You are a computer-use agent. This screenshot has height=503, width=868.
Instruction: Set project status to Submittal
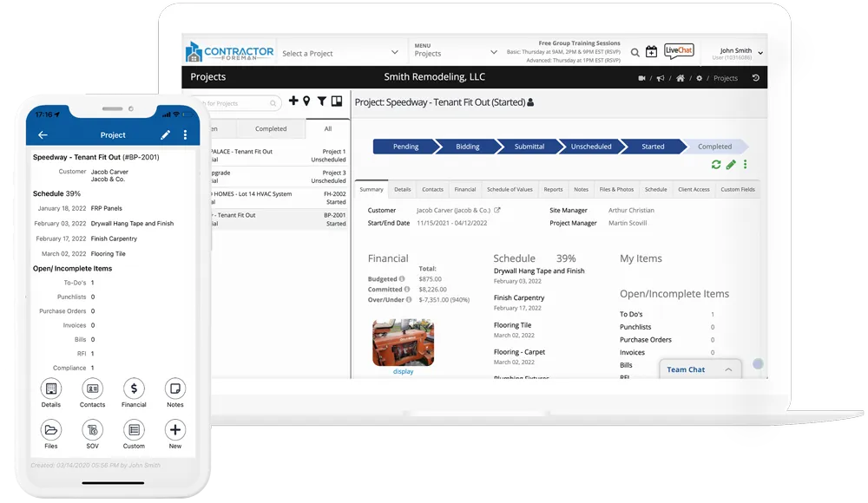tap(529, 147)
